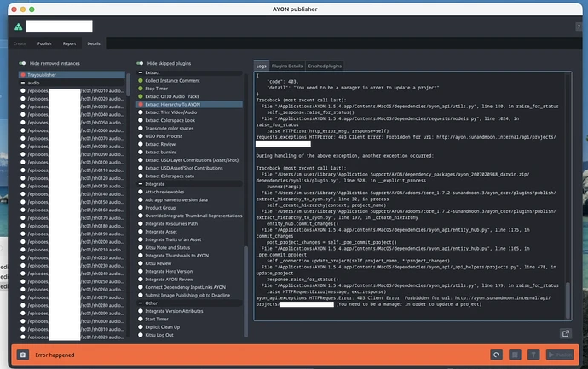Click the stop button in footer
The height and width of the screenshot is (369, 588).
515,355
